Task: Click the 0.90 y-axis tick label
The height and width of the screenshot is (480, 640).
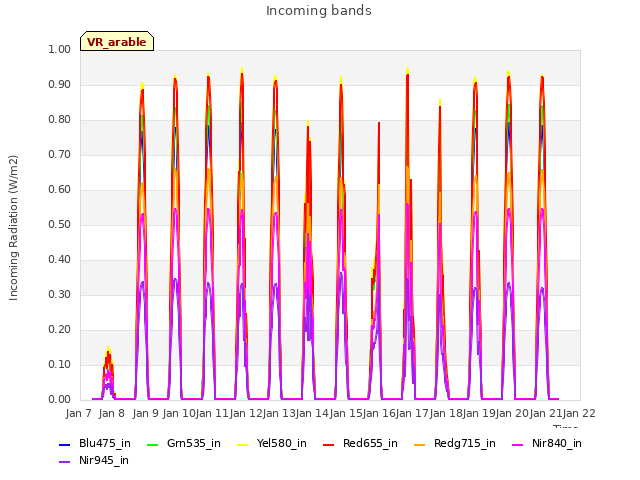Action: pos(60,84)
